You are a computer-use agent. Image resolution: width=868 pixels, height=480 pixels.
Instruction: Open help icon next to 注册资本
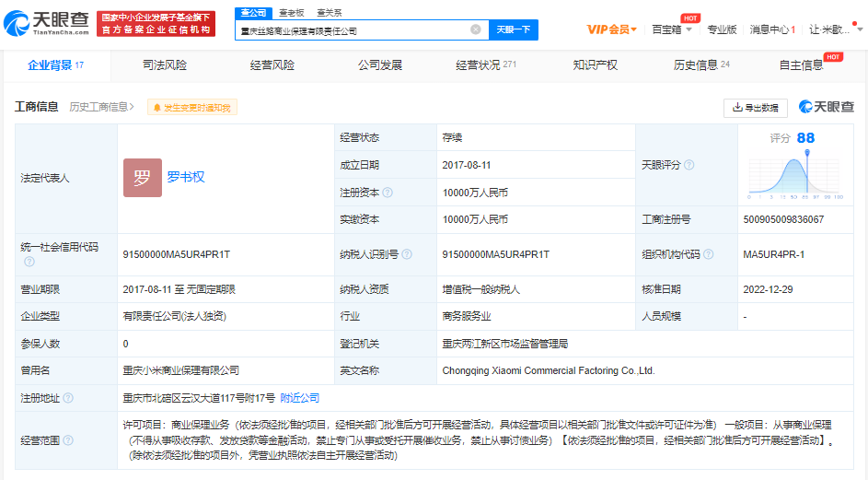(x=388, y=193)
